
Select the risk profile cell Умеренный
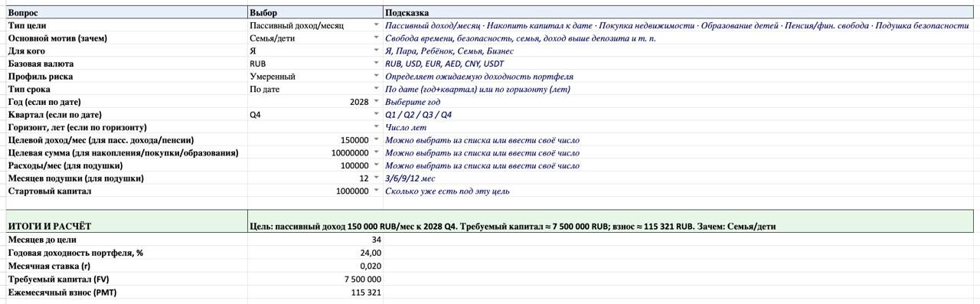point(315,77)
